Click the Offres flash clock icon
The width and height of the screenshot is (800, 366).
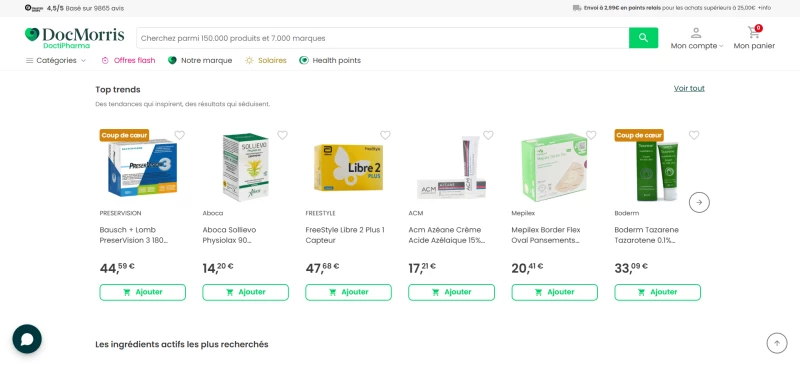(x=105, y=60)
